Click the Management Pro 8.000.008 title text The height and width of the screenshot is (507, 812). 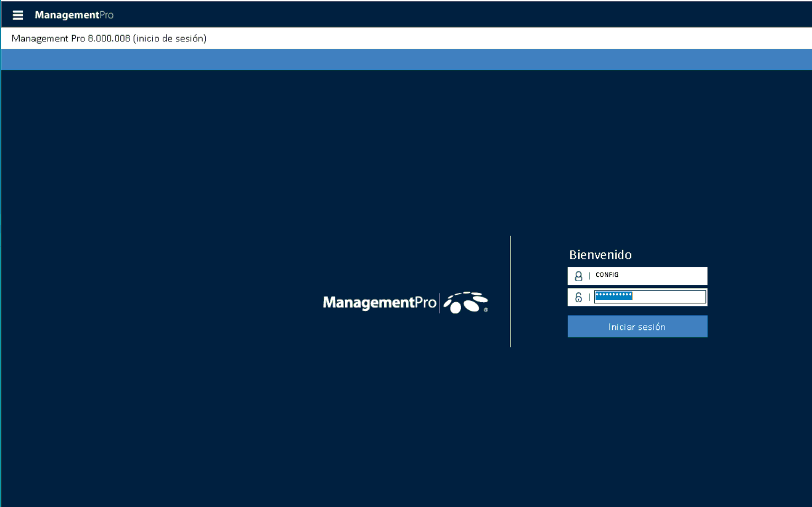[109, 38]
